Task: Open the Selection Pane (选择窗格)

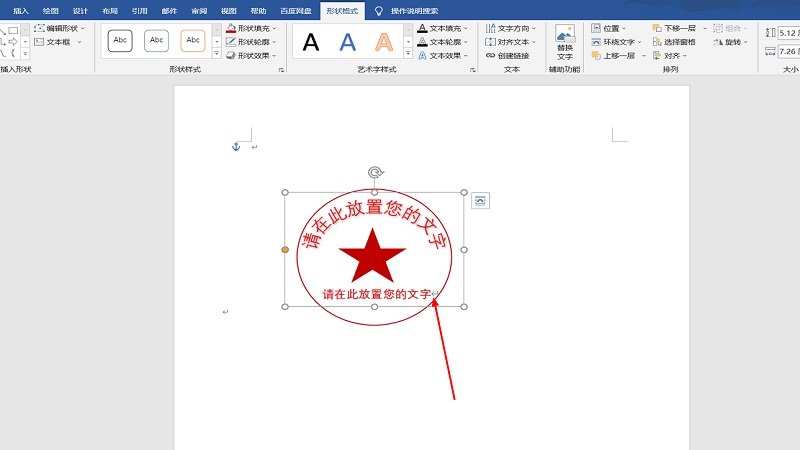Action: point(676,42)
